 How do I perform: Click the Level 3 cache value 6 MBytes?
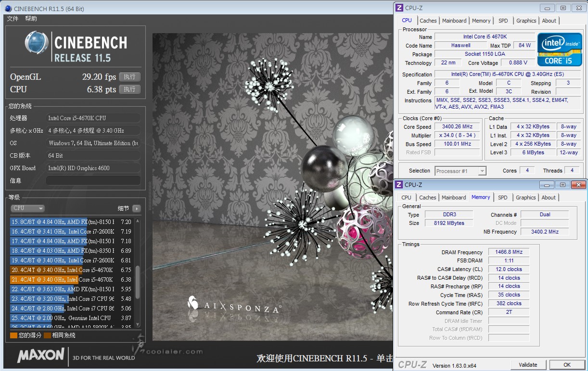(x=533, y=152)
